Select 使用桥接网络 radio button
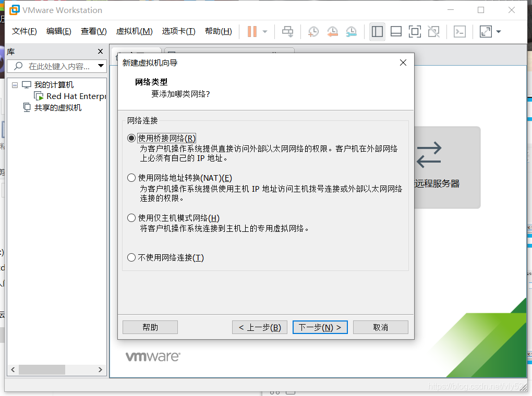The image size is (532, 396). click(131, 138)
